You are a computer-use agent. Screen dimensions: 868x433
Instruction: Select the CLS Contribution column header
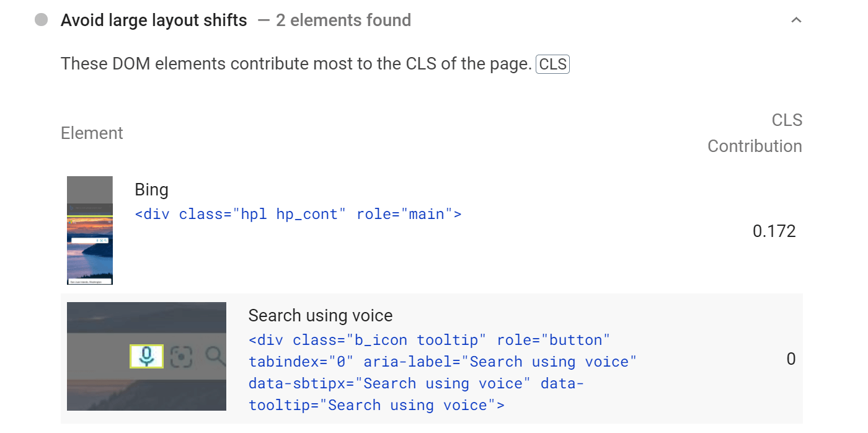(755, 133)
